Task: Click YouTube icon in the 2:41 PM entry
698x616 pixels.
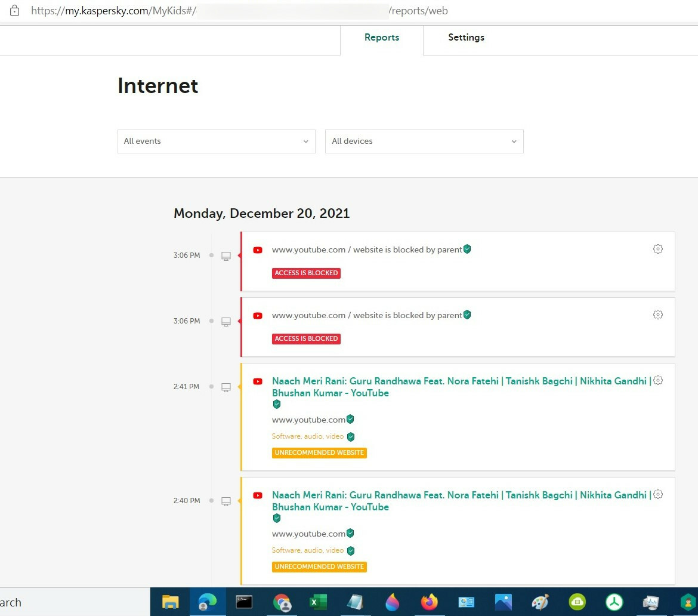Action: pyautogui.click(x=258, y=381)
